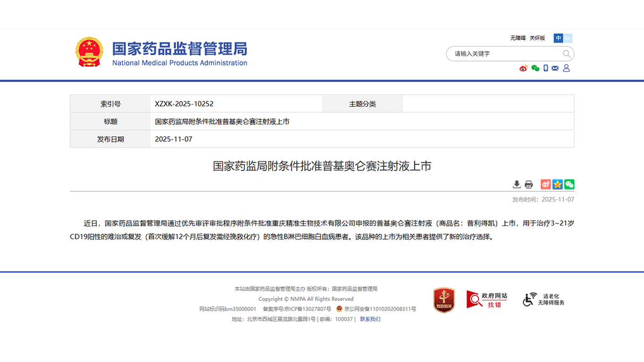Click the 适老化无障碍服务 accessibility icon
Image resolution: width=644 pixels, height=362 pixels.
(x=542, y=299)
